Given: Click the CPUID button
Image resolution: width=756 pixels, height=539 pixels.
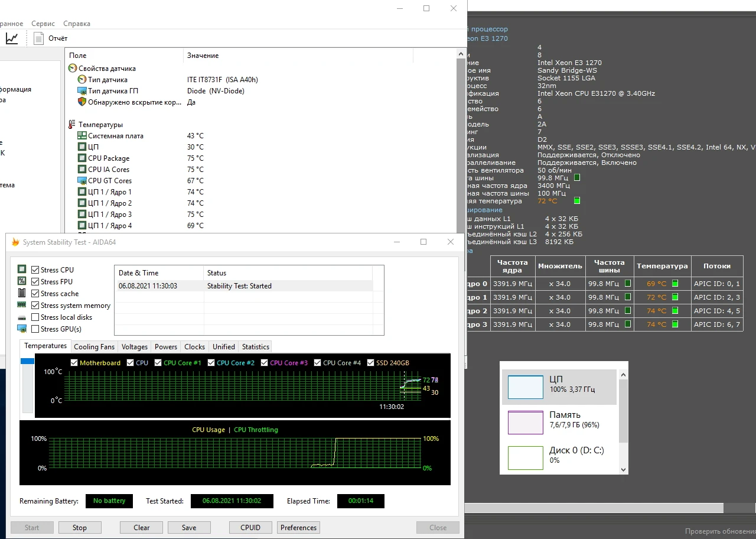Looking at the screenshot, I should point(250,528).
